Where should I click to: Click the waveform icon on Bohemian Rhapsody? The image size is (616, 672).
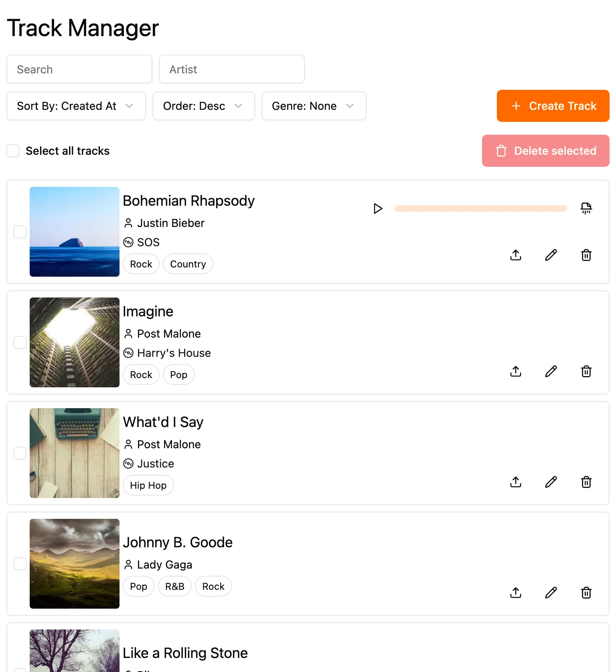(586, 208)
